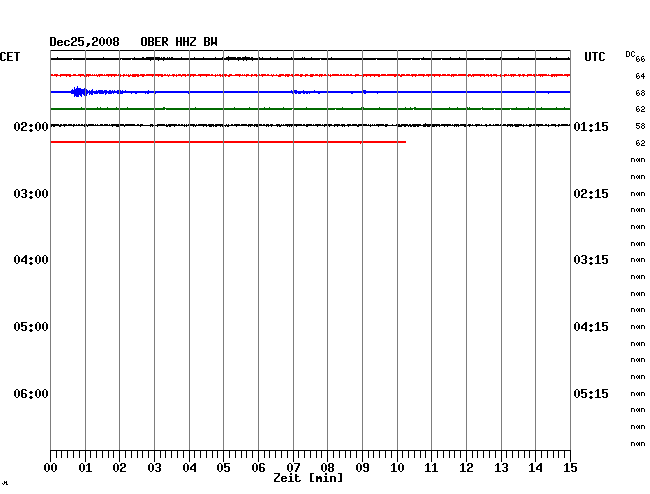Click minute label 00 on the time axis
The height and width of the screenshot is (494, 650).
51,468
